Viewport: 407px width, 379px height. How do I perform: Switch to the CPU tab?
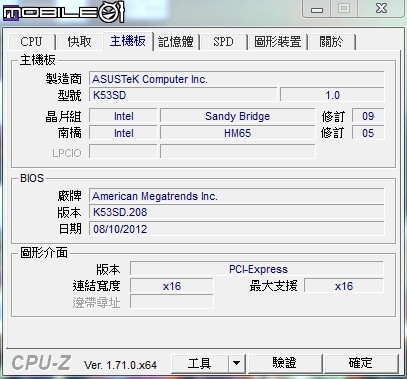pyautogui.click(x=31, y=42)
